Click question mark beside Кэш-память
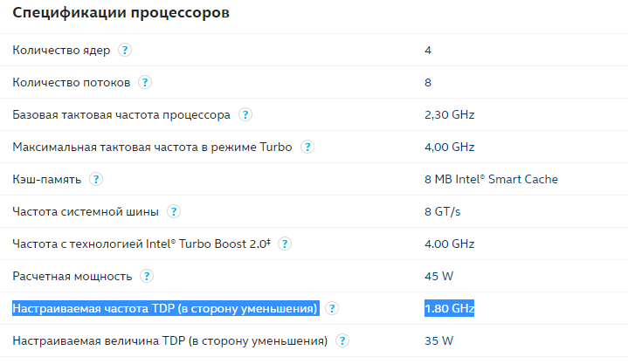The height and width of the screenshot is (364, 628). pos(96,179)
